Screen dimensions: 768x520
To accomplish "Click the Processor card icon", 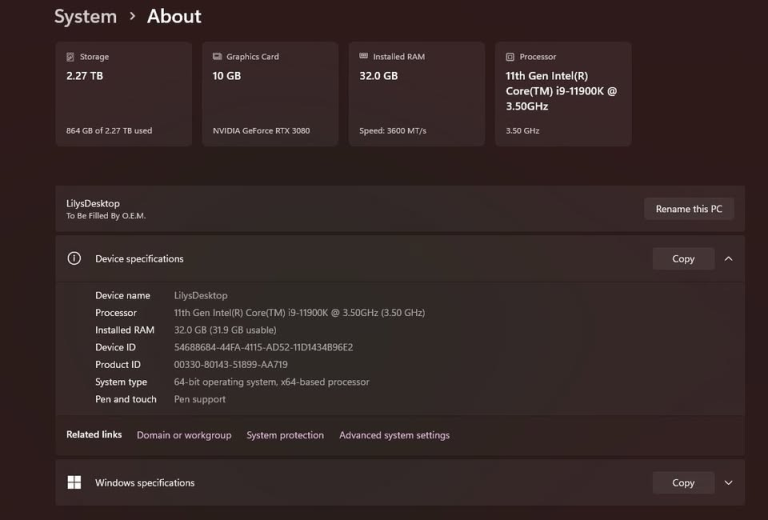I will pos(510,57).
